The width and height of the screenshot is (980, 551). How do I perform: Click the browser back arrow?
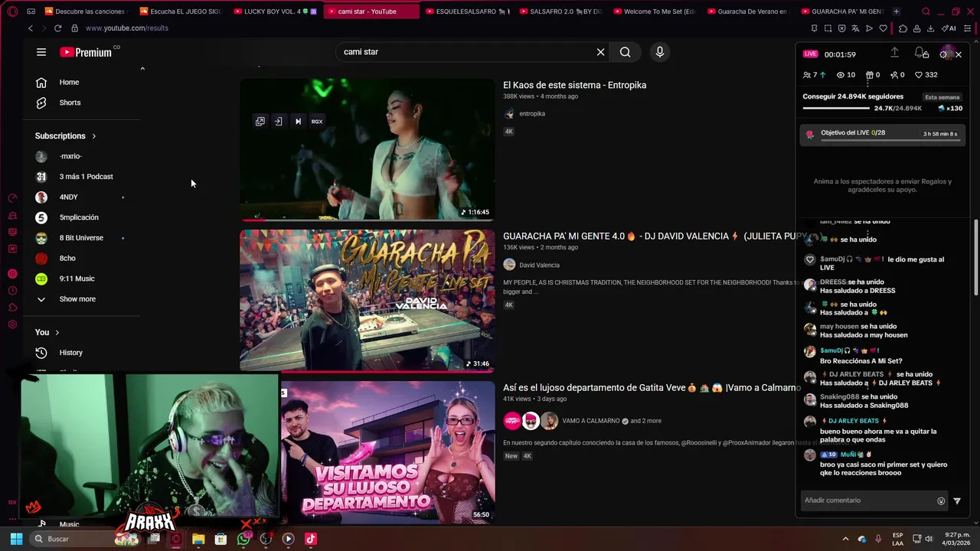point(31,28)
